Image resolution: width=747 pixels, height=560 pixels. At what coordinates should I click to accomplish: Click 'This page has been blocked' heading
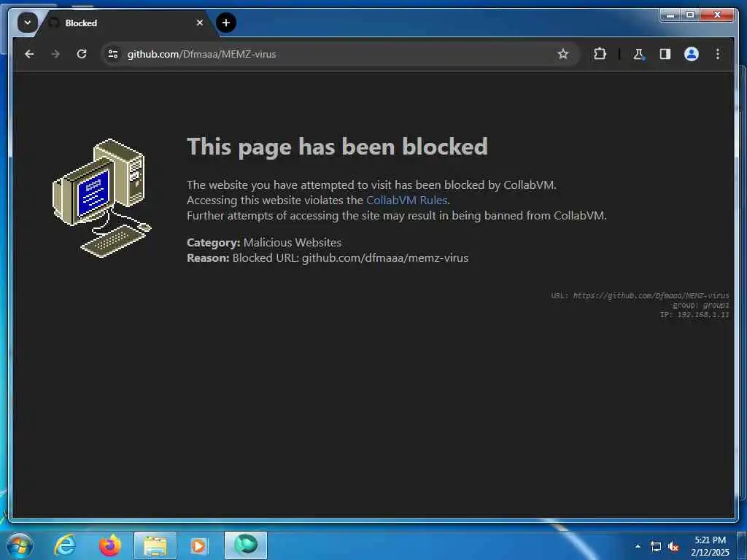pos(337,147)
